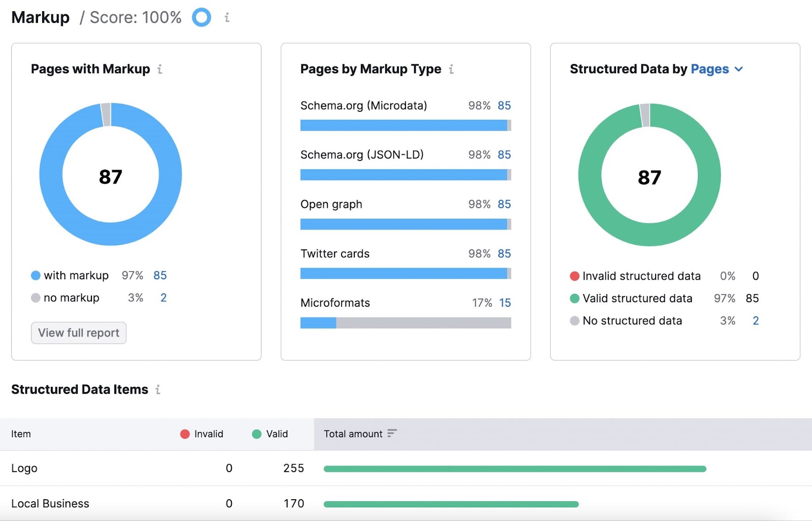The width and height of the screenshot is (812, 521).
Task: Click the info icon next to Markup Score
Action: [x=227, y=18]
